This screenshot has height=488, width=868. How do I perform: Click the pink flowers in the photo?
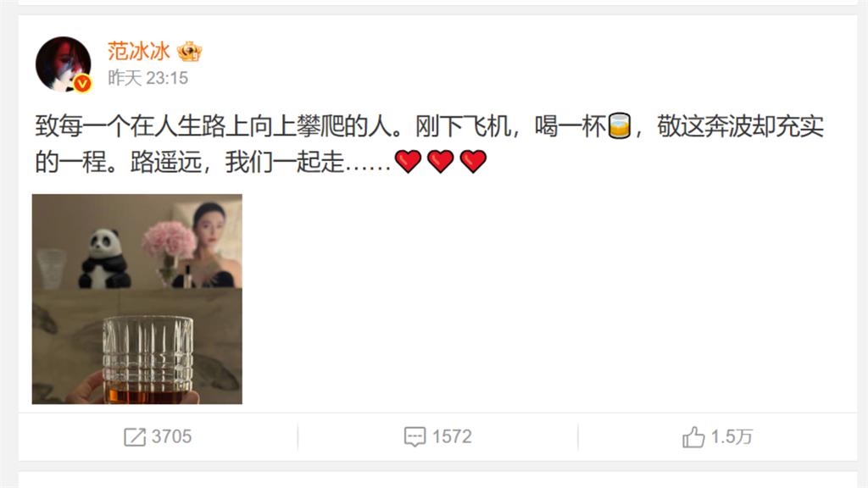click(x=169, y=241)
